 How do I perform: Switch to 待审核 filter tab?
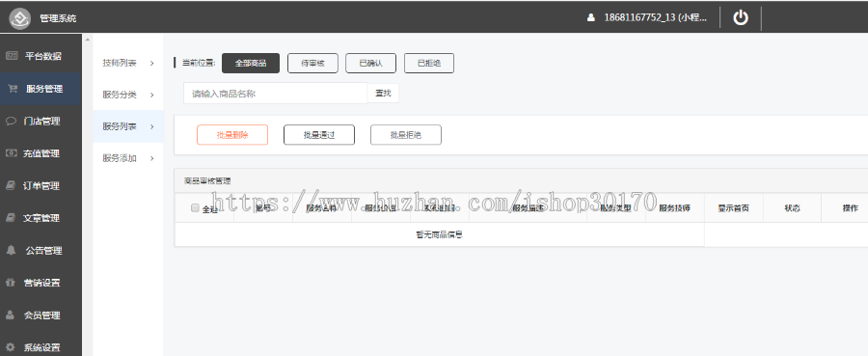coord(312,63)
